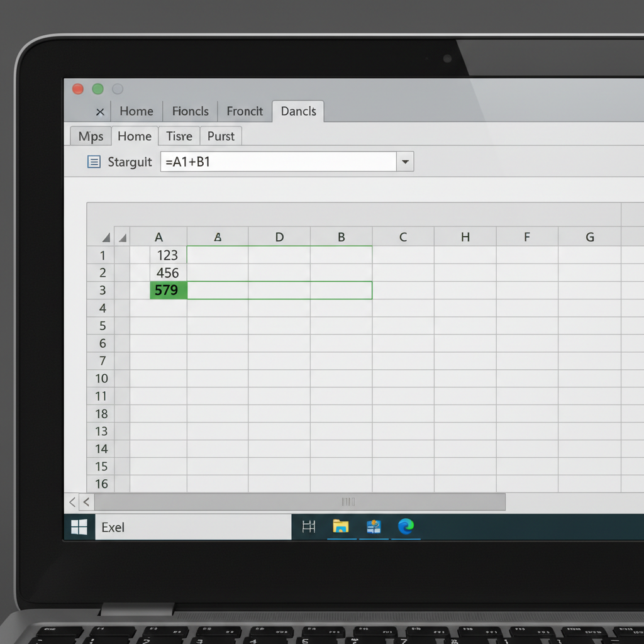The height and width of the screenshot is (644, 644).
Task: Select the cell showing 579
Action: [x=167, y=290]
